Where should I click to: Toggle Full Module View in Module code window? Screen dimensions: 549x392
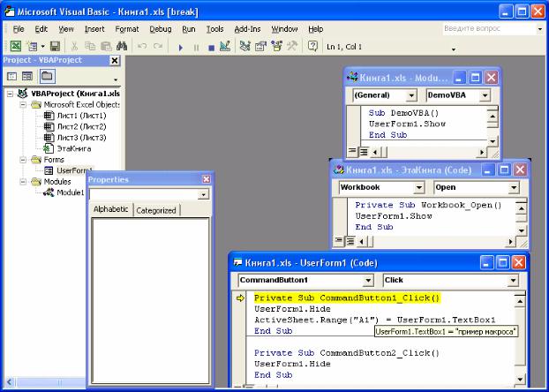tap(364, 152)
